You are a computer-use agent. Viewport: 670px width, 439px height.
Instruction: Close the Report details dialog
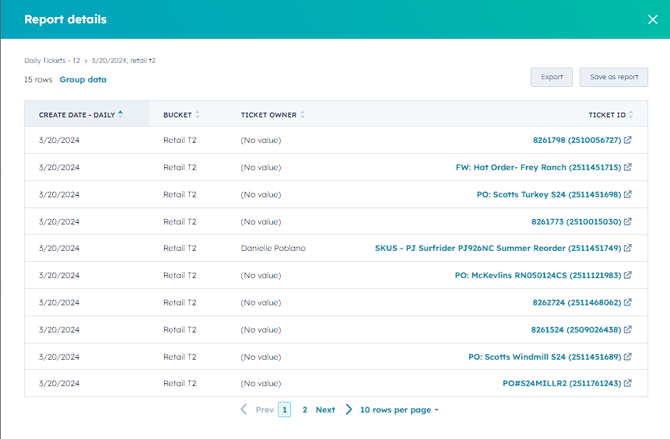(653, 19)
